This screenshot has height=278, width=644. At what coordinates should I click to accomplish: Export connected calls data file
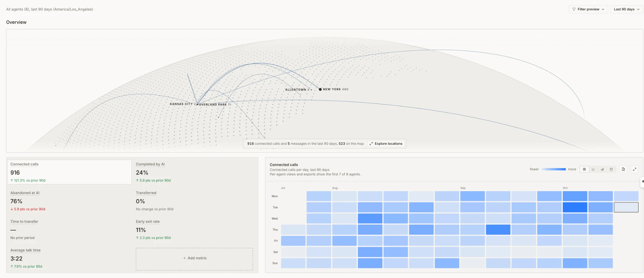pos(623,169)
